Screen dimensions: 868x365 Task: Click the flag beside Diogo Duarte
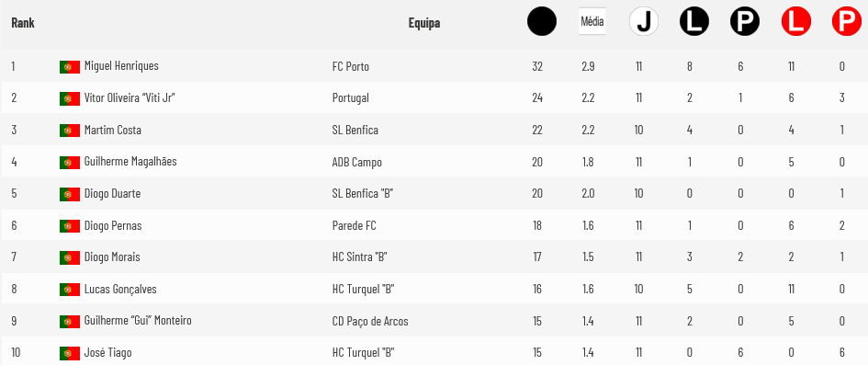pyautogui.click(x=70, y=194)
